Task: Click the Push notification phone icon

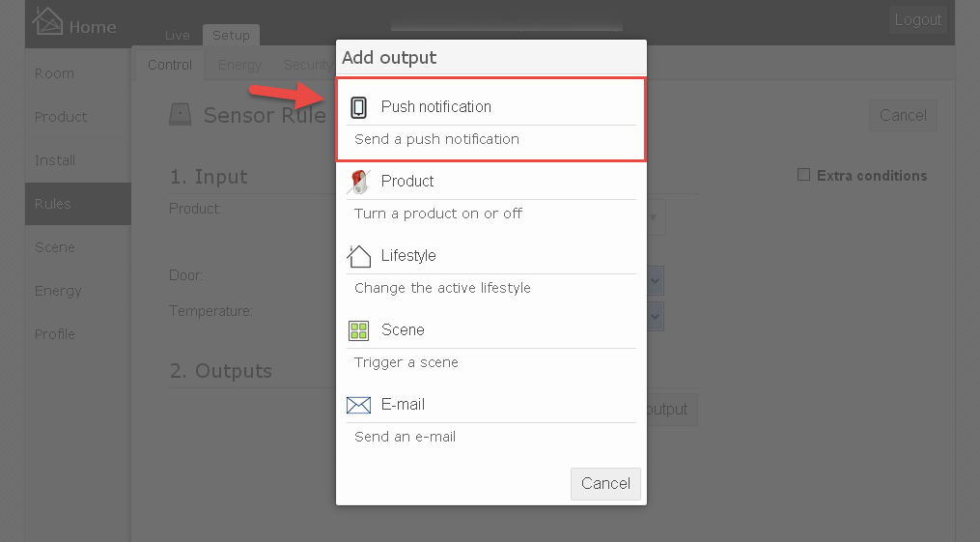Action: point(358,107)
